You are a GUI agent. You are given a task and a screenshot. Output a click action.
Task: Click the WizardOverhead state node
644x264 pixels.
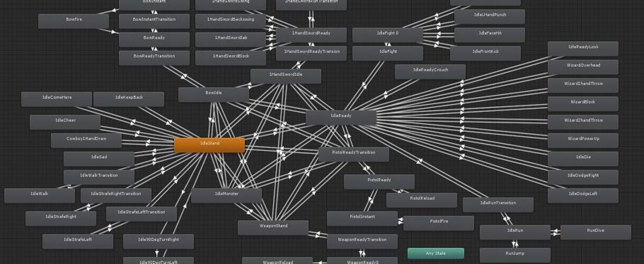[583, 67]
